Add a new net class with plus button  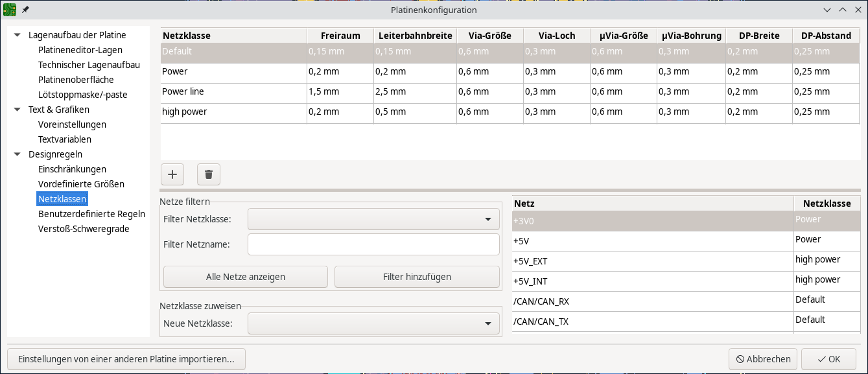pos(172,174)
